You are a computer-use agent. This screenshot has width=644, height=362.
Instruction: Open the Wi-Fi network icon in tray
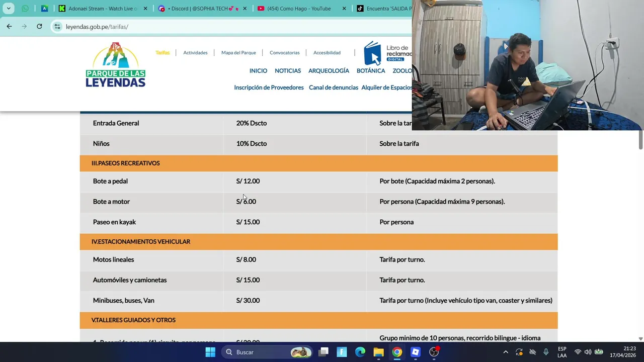point(578,352)
